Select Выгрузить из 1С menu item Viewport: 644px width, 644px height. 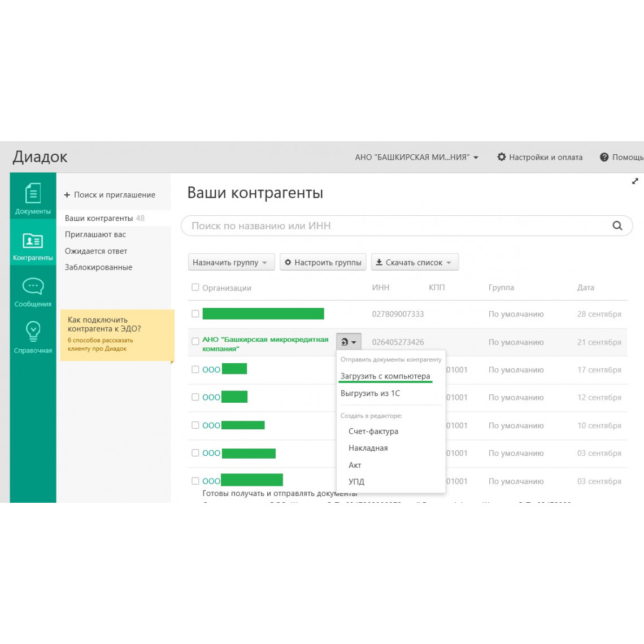point(370,394)
